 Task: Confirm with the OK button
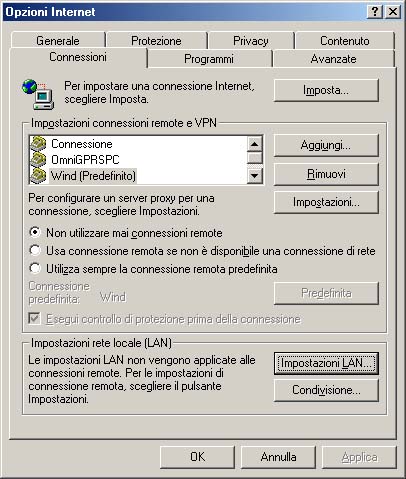click(x=198, y=457)
